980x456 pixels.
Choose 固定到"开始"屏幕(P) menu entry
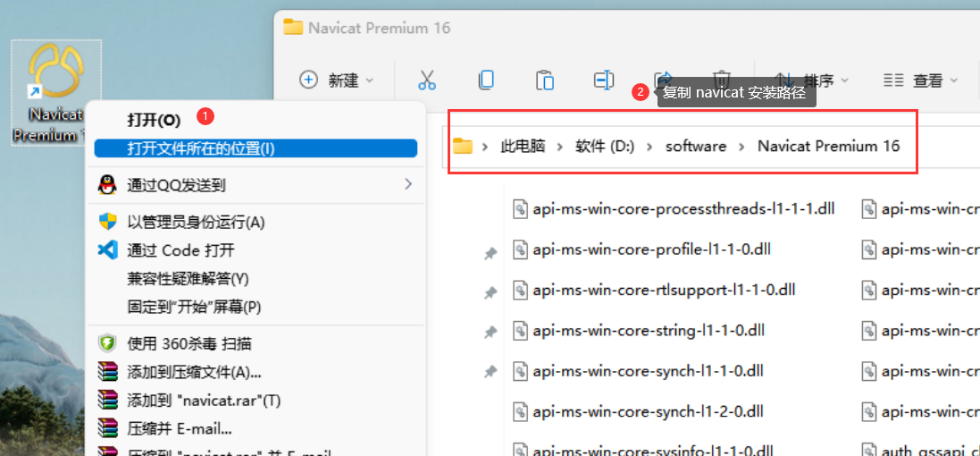pos(255,307)
